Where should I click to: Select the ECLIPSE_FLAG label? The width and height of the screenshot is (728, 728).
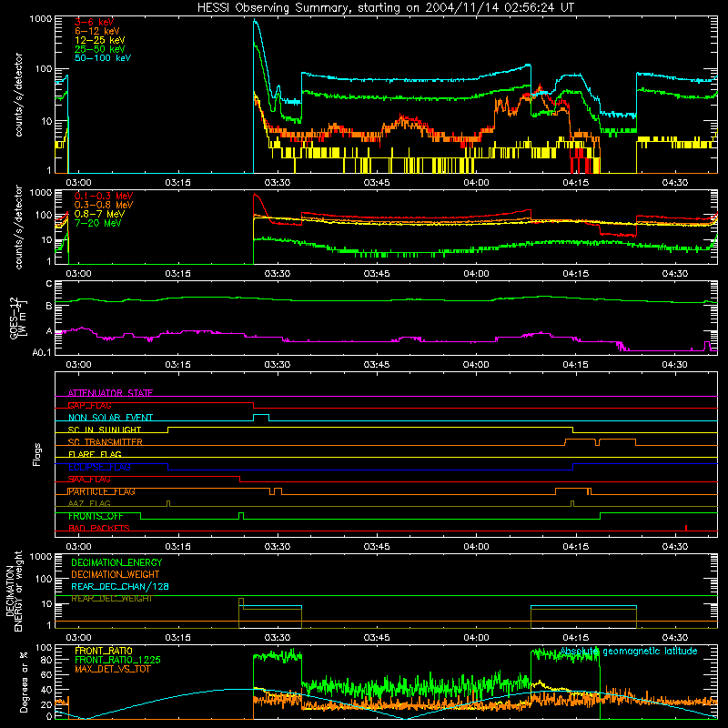click(x=99, y=467)
